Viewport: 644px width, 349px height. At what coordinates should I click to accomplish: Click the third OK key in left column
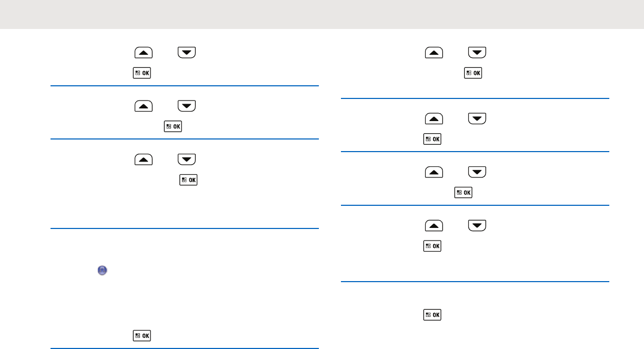click(189, 180)
